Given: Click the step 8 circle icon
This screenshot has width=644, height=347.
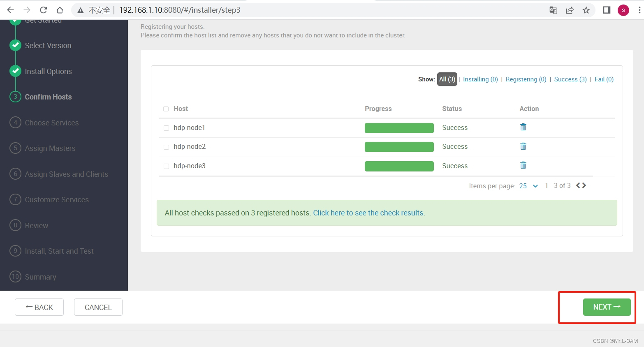Looking at the screenshot, I should tap(15, 225).
